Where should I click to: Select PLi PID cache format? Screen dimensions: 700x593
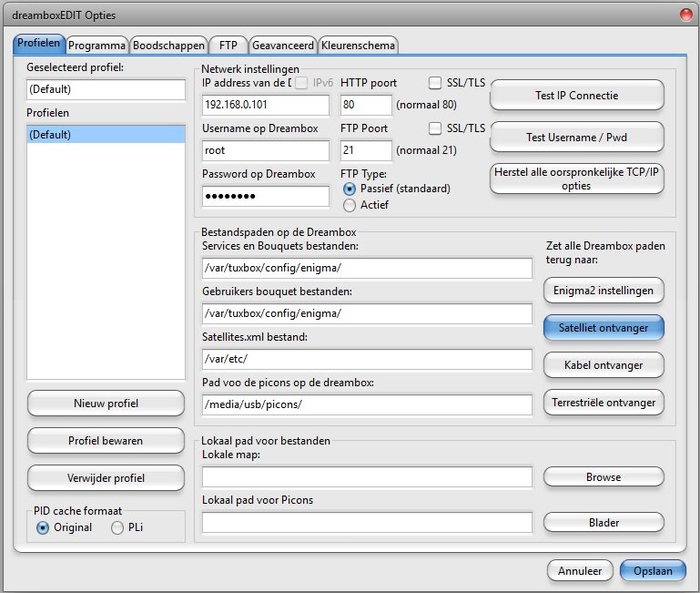coord(117,527)
